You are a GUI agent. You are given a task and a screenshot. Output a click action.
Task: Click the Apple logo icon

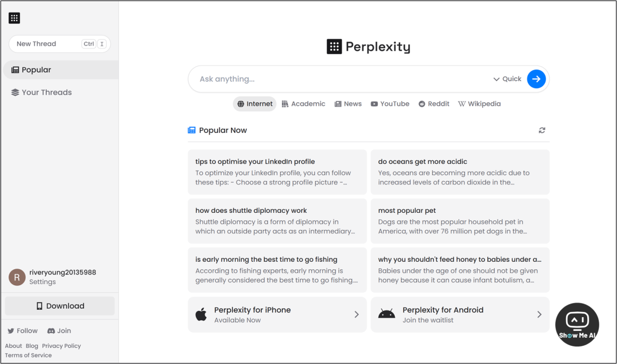201,314
